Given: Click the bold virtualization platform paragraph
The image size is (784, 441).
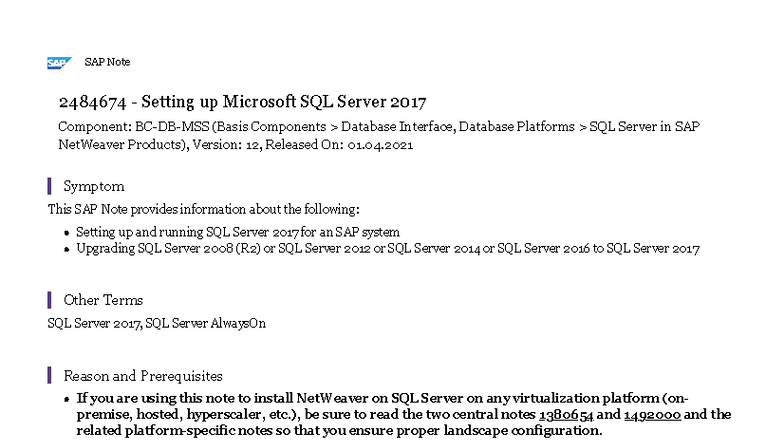Looking at the screenshot, I should click(x=400, y=414).
